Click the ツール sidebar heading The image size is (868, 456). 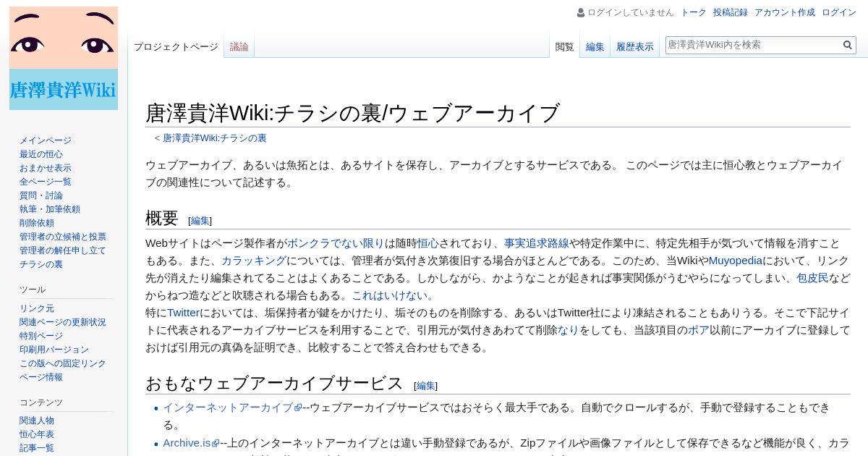pos(33,290)
